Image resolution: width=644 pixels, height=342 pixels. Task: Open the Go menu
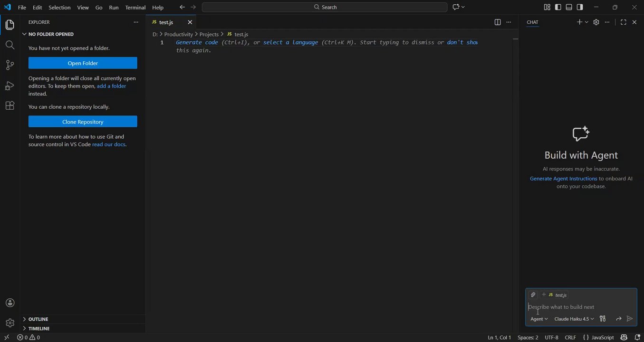coord(99,7)
